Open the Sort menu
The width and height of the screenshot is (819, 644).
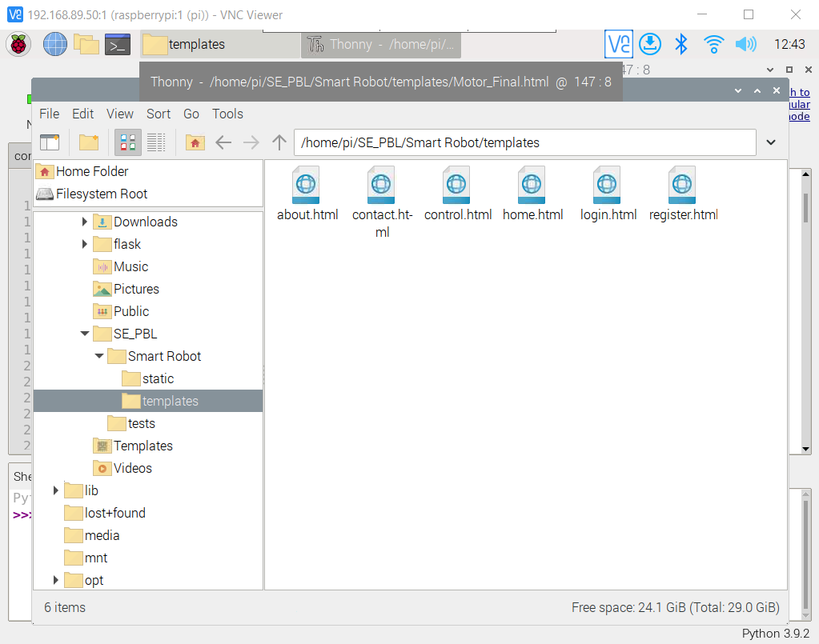[x=158, y=114]
